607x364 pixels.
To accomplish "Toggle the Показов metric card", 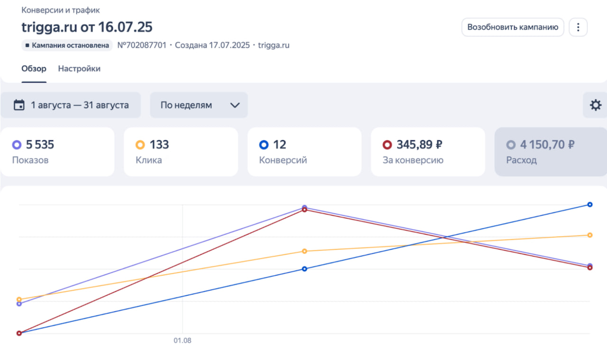I will (x=57, y=152).
